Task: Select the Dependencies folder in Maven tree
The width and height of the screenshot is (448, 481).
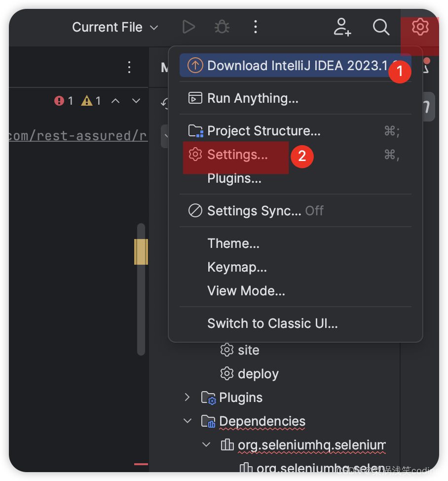Action: [x=262, y=421]
